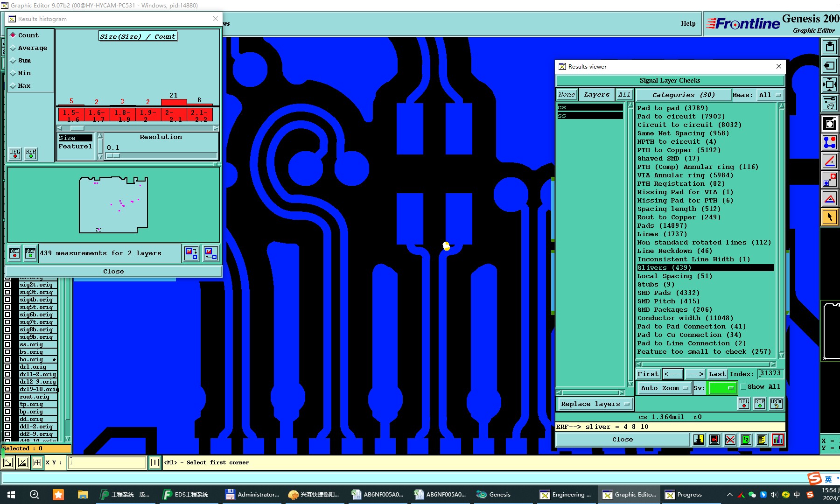Screen dimensions: 840x504
Task: Click the green numbered page icon
Action: point(746,440)
